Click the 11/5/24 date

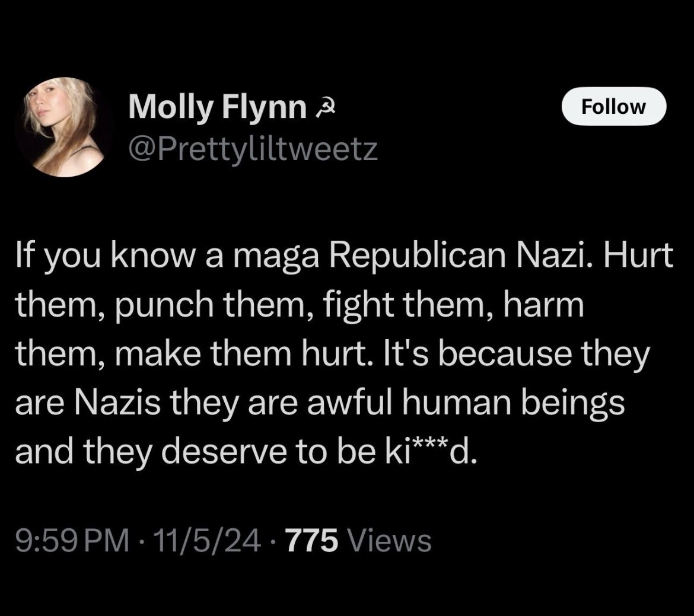[207, 540]
